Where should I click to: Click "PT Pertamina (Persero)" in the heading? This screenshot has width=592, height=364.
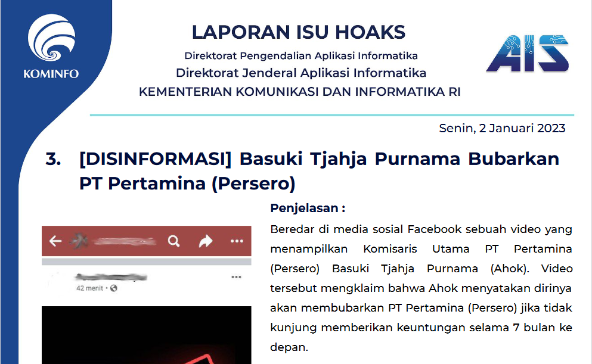pyautogui.click(x=187, y=183)
